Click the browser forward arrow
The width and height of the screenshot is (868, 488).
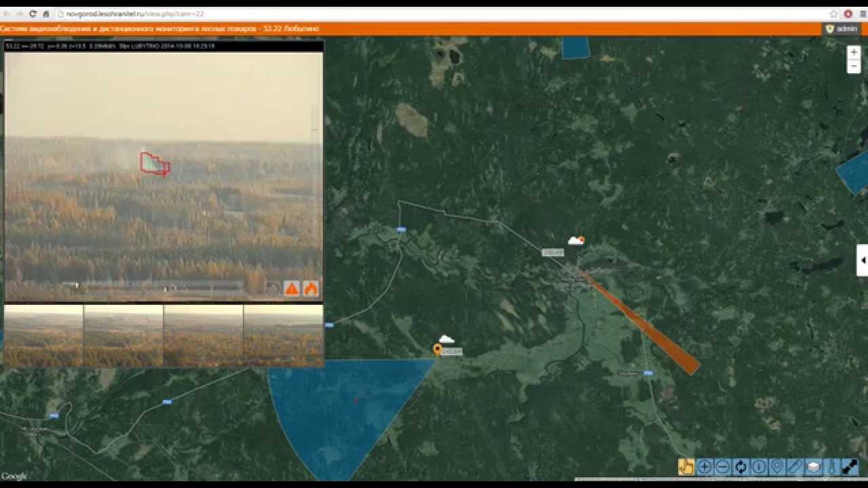[x=19, y=14]
